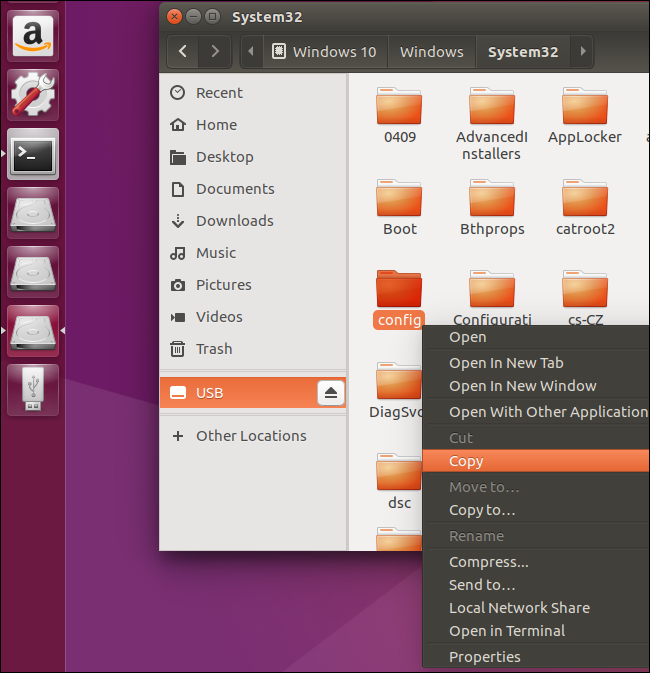Go to Downloads in the sidebar
The image size is (650, 673).
point(234,221)
